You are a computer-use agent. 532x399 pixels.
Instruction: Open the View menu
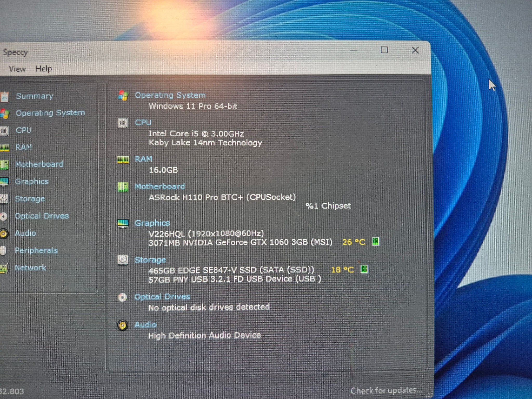click(x=17, y=69)
